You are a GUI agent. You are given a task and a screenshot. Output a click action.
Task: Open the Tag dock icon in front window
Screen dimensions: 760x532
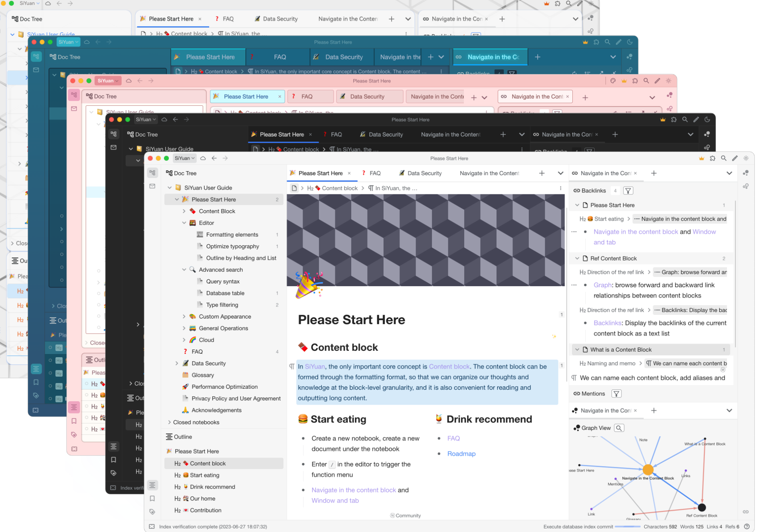coord(152,512)
